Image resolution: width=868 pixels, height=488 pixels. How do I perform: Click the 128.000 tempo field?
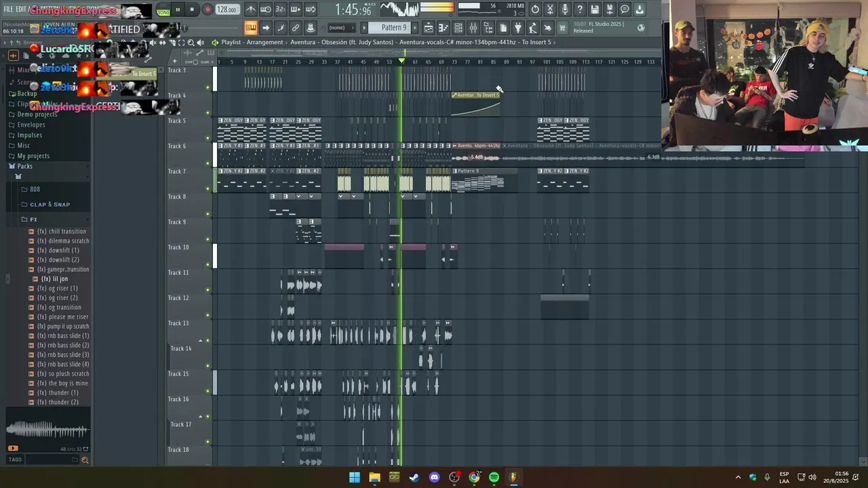[x=227, y=10]
